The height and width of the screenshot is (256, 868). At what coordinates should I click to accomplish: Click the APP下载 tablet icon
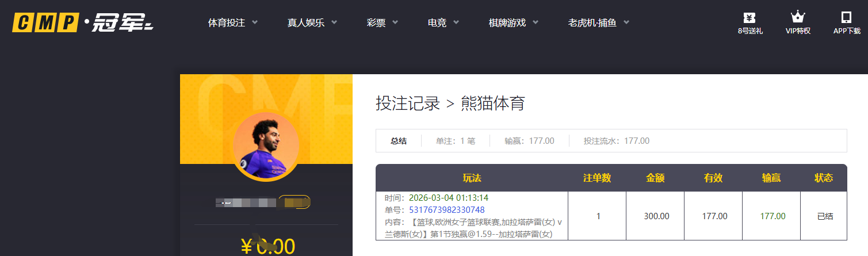[846, 17]
